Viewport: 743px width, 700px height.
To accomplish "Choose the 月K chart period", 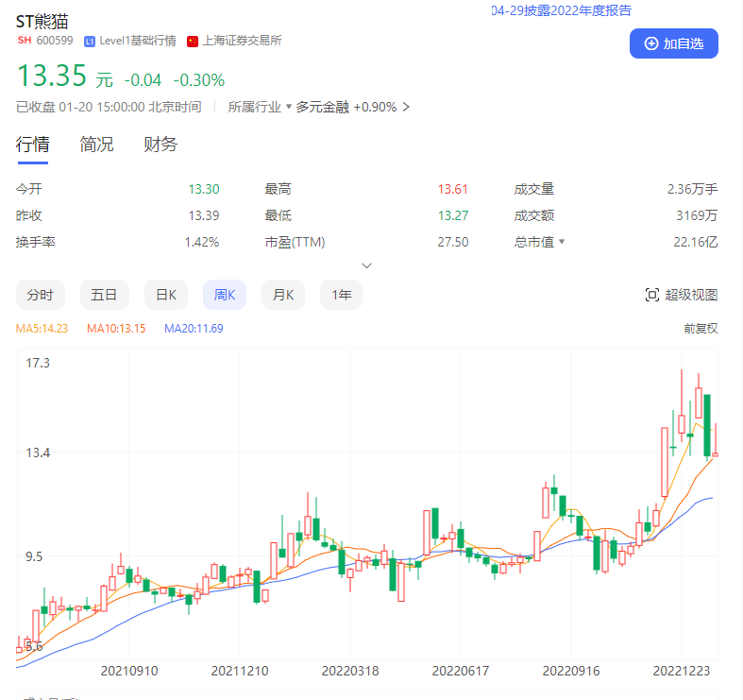I will pos(283,295).
